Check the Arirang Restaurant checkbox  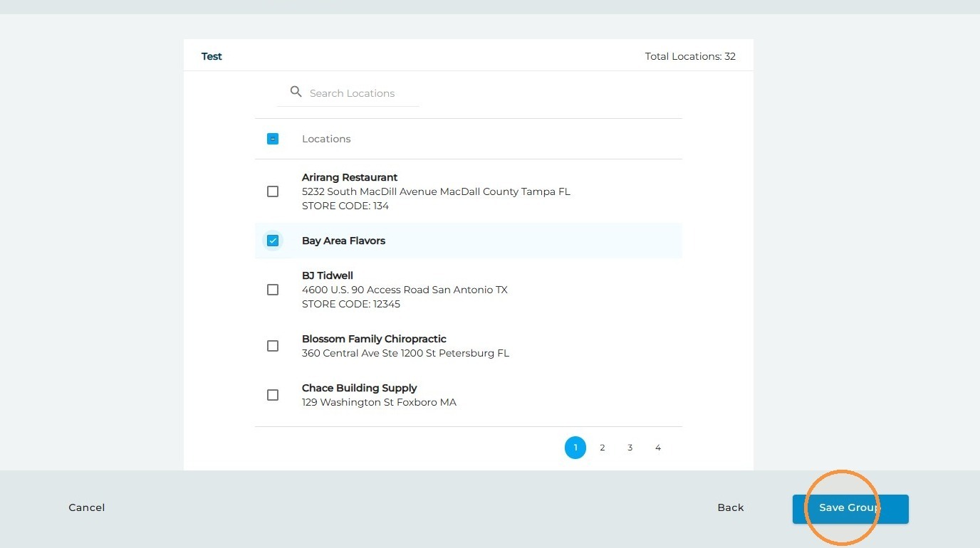(273, 191)
